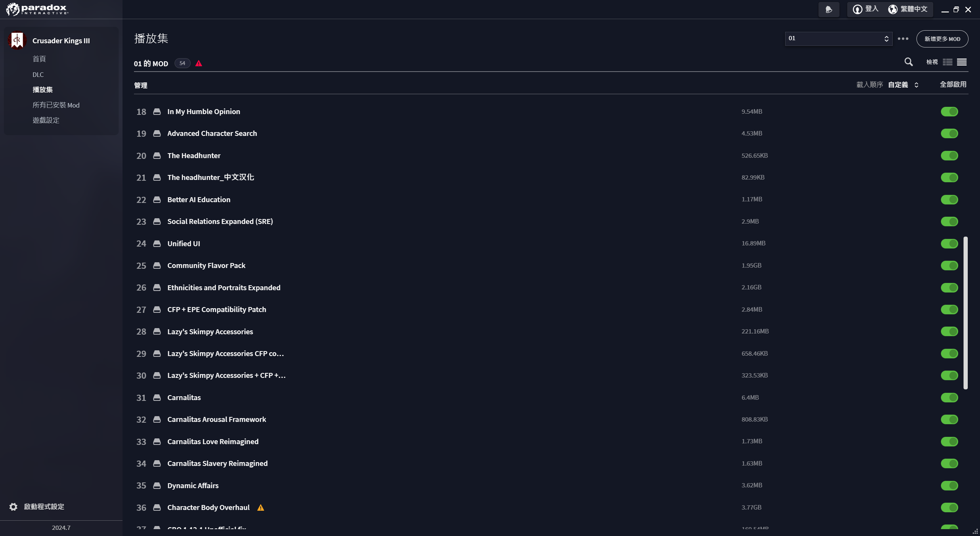980x536 pixels.
Task: Click the drive icon for In My Humble Opinion
Action: coord(157,112)
